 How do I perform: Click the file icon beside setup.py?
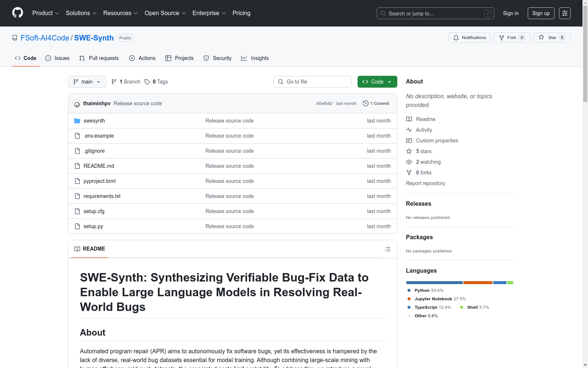coord(77,226)
